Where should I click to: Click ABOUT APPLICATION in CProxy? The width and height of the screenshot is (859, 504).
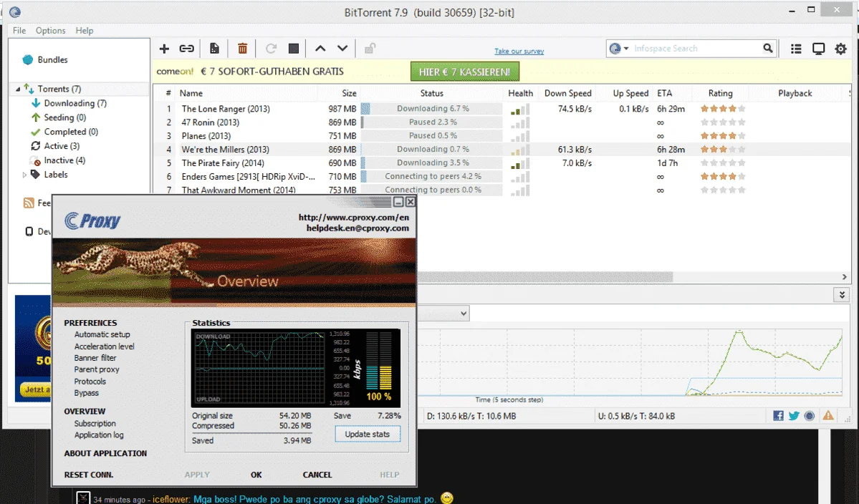coord(105,453)
